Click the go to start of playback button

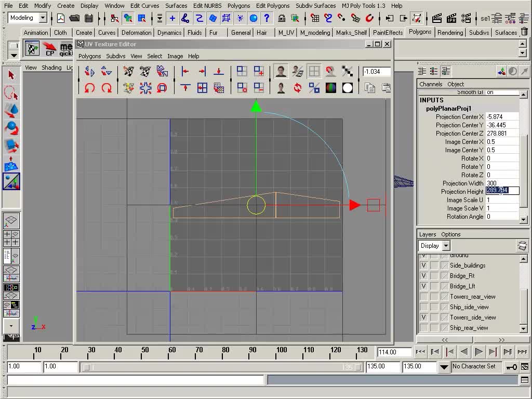(420, 352)
